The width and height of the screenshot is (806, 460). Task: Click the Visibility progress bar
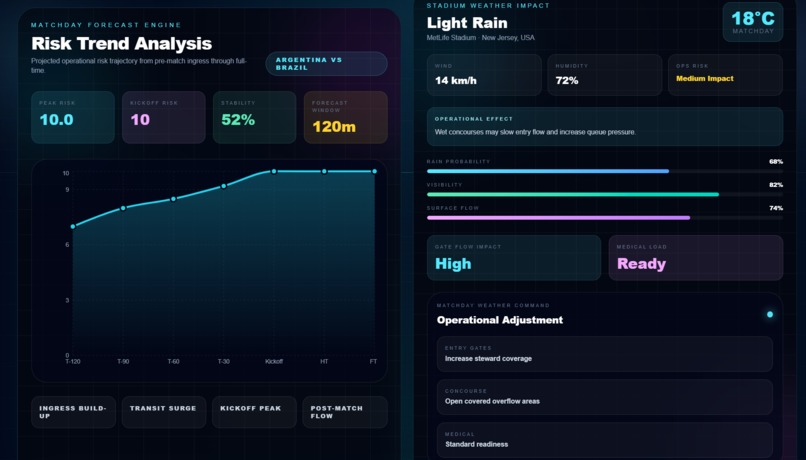click(605, 194)
